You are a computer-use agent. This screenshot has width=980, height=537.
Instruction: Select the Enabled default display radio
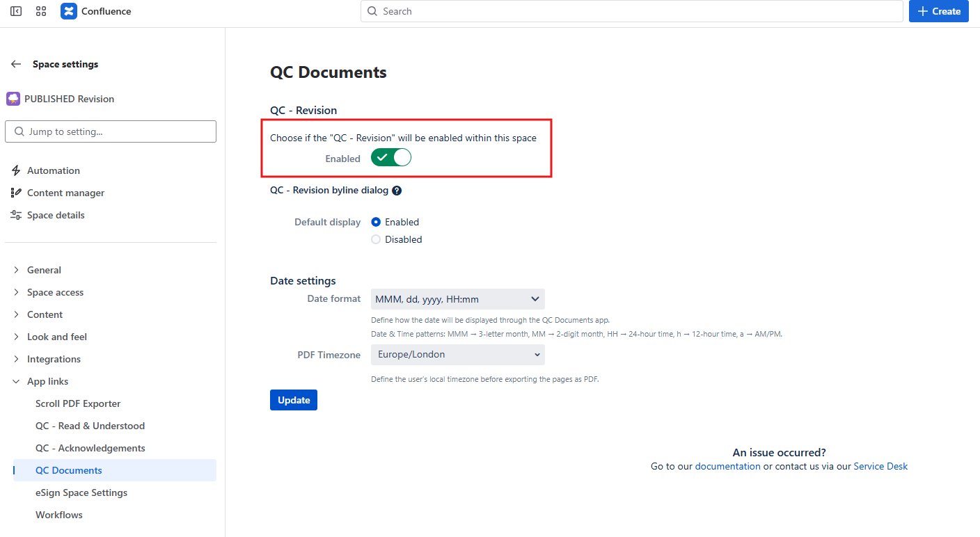[377, 222]
